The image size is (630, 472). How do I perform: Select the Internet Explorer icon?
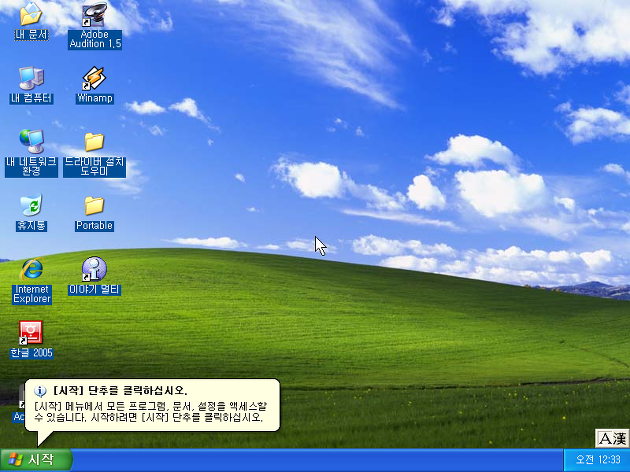point(32,269)
